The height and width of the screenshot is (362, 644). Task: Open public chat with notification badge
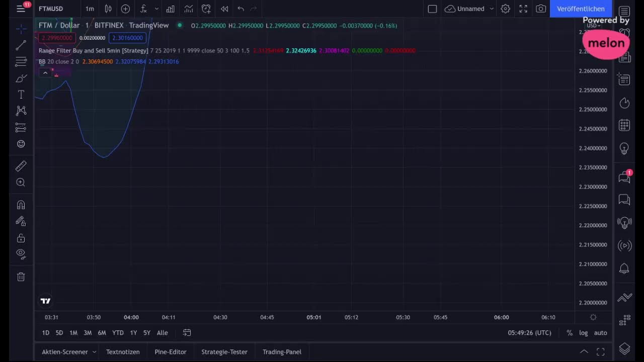pyautogui.click(x=624, y=177)
